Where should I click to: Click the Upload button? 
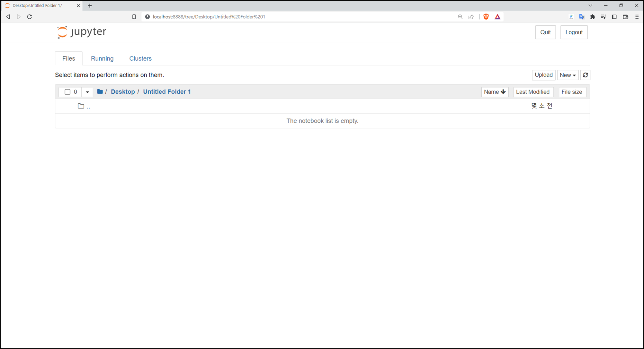(x=543, y=75)
